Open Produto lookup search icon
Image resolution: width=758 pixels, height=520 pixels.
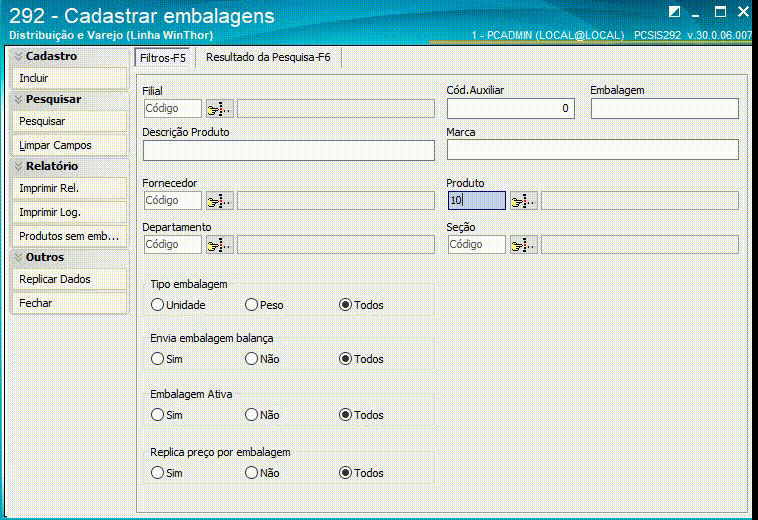(x=524, y=201)
